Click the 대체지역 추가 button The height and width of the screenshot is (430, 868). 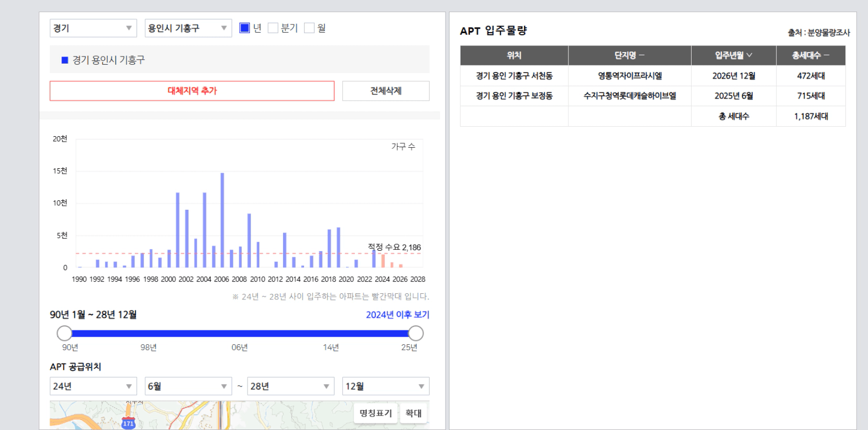click(x=192, y=91)
